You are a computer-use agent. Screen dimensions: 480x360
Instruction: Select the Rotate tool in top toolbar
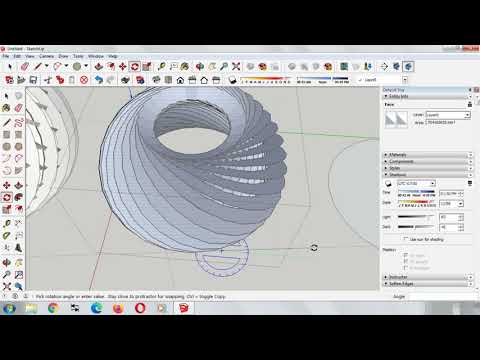click(x=135, y=67)
